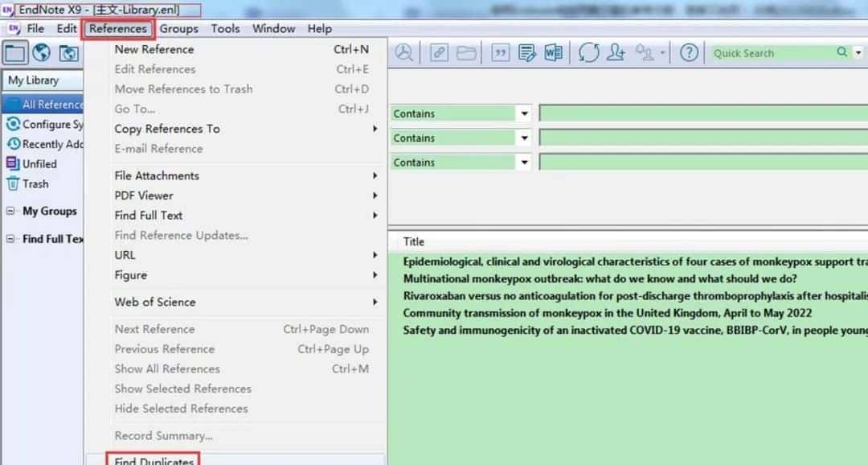Click the Local Library Mode icon
This screenshot has width=868, height=465.
[16, 53]
